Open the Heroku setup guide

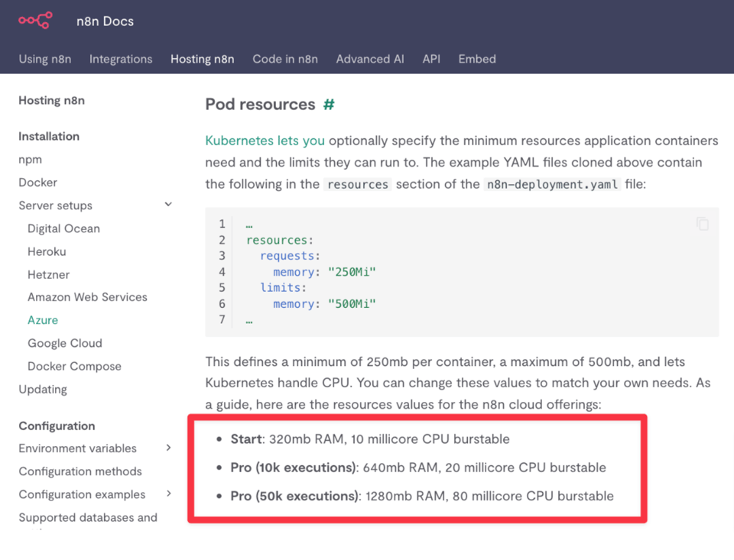click(x=47, y=251)
